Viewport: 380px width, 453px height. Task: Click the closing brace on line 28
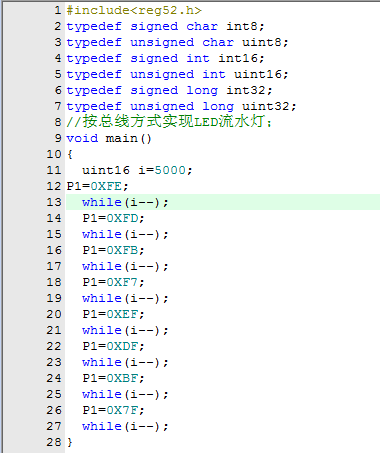70,442
